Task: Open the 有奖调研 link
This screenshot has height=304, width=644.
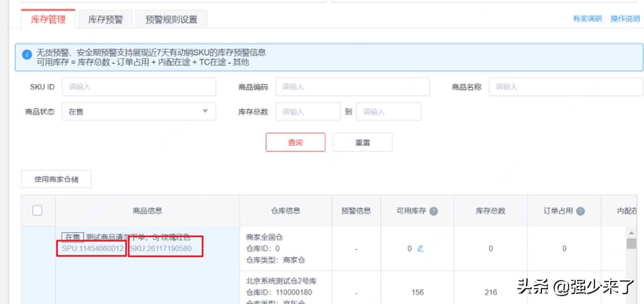Action: (x=588, y=19)
